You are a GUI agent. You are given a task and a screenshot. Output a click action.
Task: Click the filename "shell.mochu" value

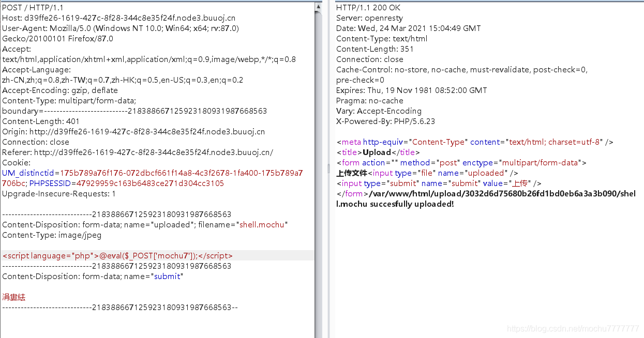[262, 224]
